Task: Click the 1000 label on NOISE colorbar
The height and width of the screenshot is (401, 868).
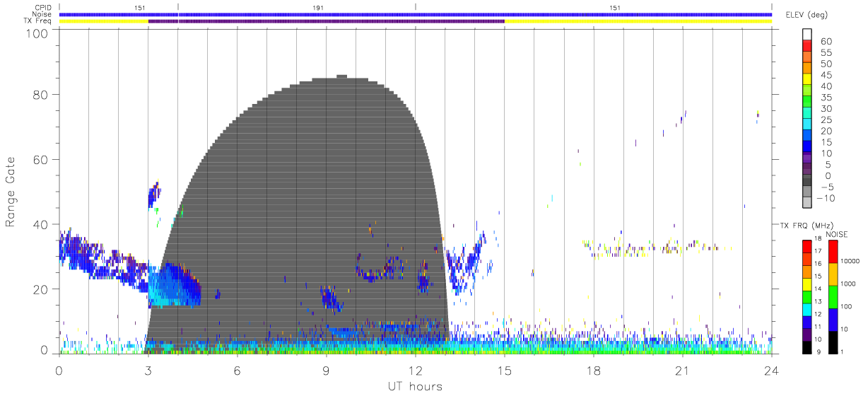Action: (850, 284)
